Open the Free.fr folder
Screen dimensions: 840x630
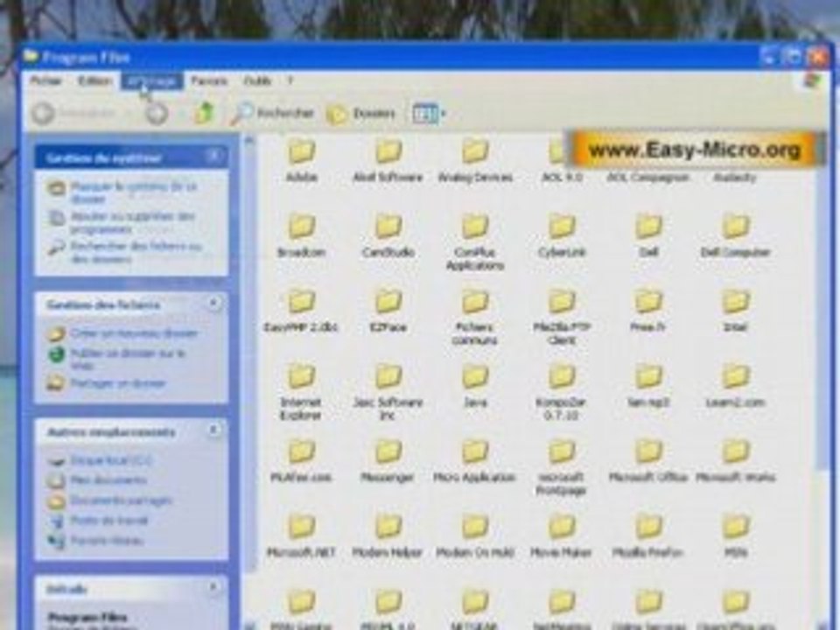[648, 311]
